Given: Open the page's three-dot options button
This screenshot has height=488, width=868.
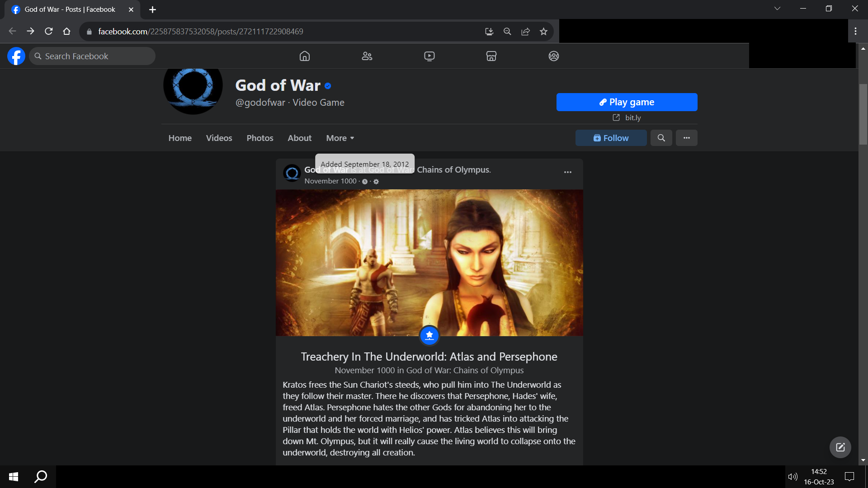Looking at the screenshot, I should 686,138.
